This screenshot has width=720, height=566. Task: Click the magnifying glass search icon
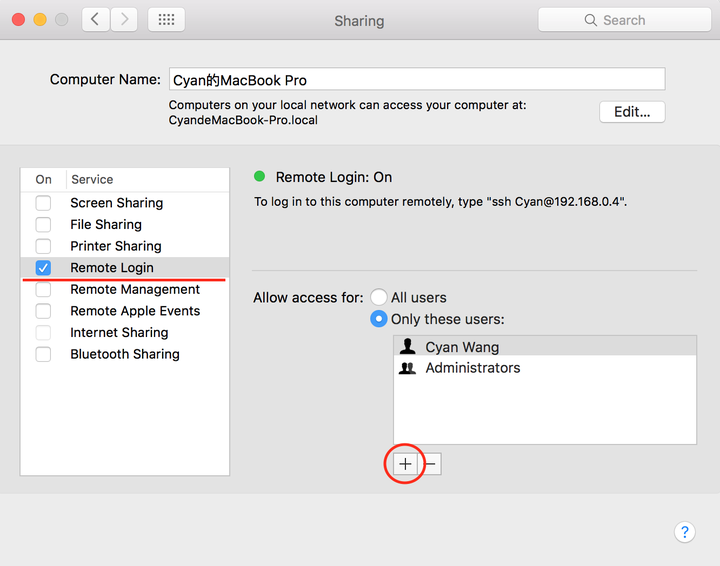[591, 20]
